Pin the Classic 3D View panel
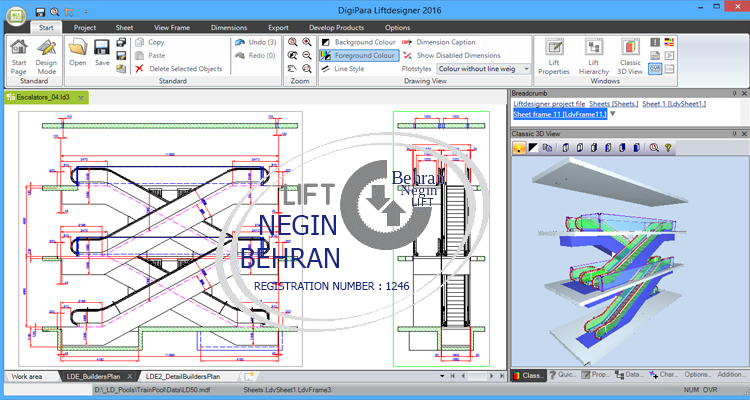Image resolution: width=750 pixels, height=400 pixels. (734, 134)
